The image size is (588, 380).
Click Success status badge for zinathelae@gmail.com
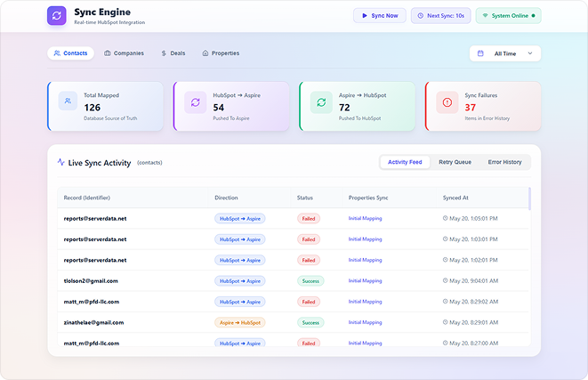[x=310, y=323]
